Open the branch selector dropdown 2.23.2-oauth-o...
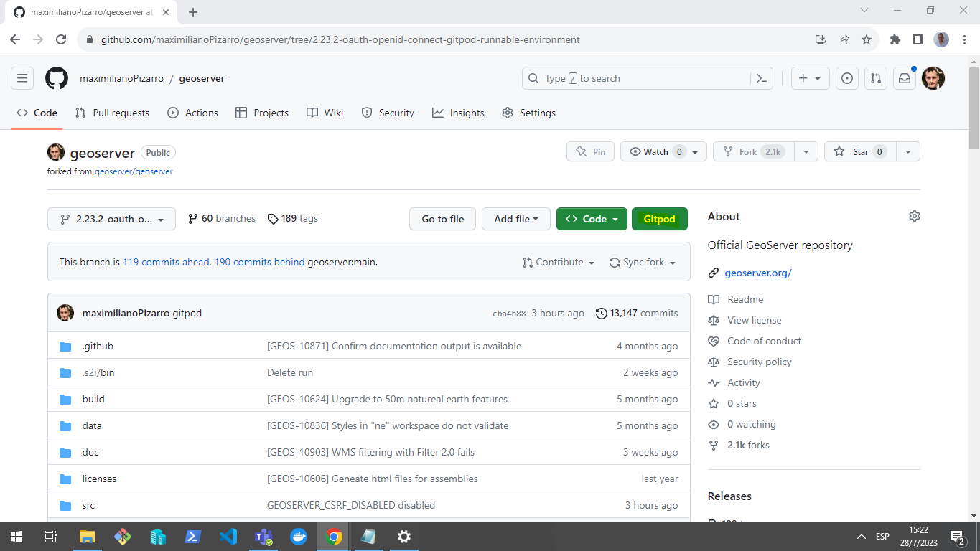The image size is (980, 551). click(x=111, y=219)
